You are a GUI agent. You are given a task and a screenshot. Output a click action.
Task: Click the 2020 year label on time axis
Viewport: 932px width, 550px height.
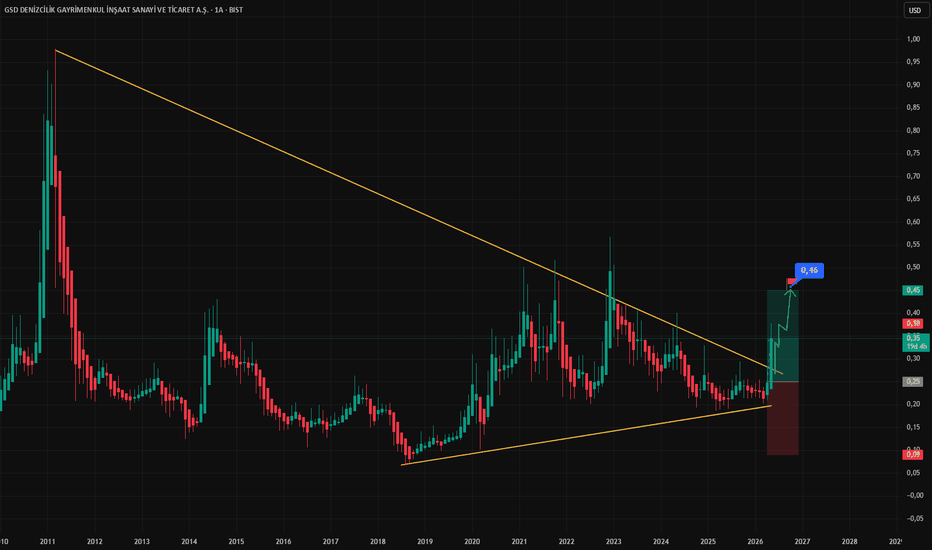(x=472, y=542)
